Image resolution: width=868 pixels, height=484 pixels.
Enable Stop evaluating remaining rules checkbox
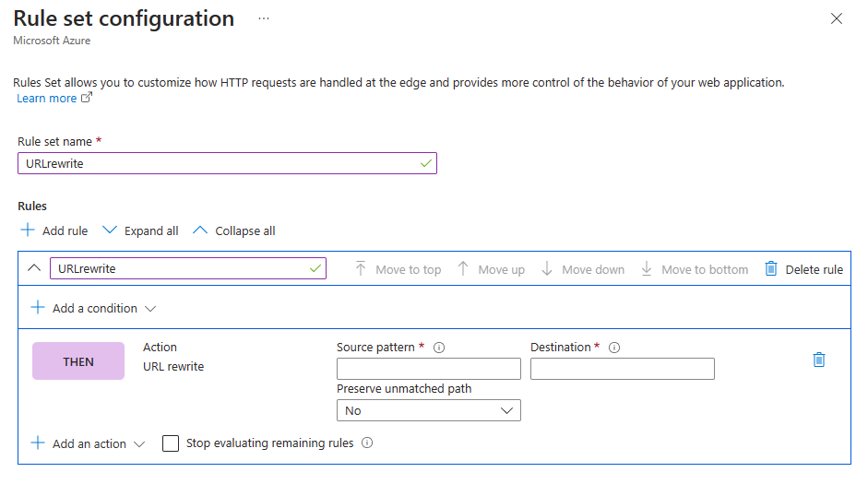[x=171, y=443]
